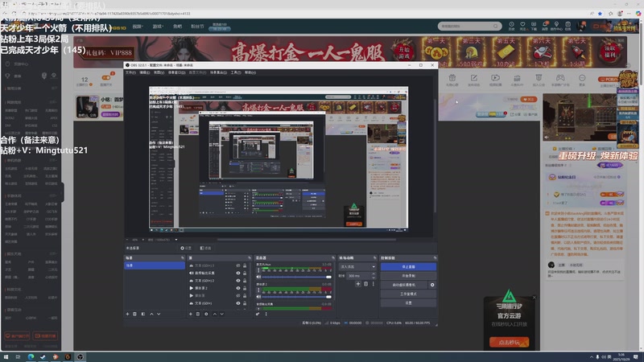Toggle visibility of audio output capture source
This screenshot has height=362, width=644.
pyautogui.click(x=238, y=273)
